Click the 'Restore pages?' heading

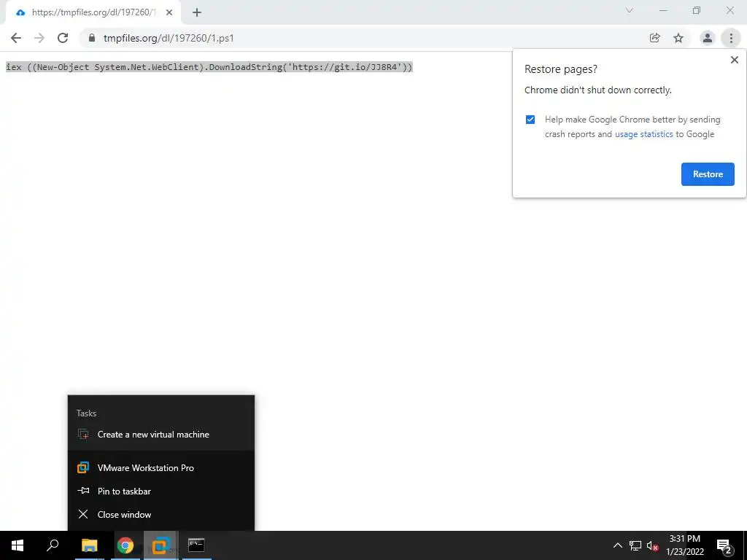(x=561, y=69)
